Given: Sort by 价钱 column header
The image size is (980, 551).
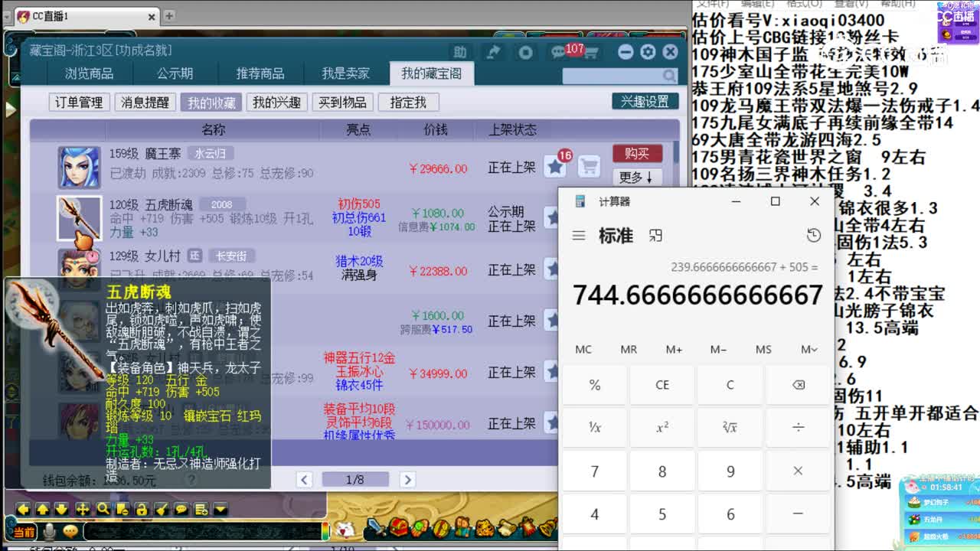Looking at the screenshot, I should coord(436,130).
